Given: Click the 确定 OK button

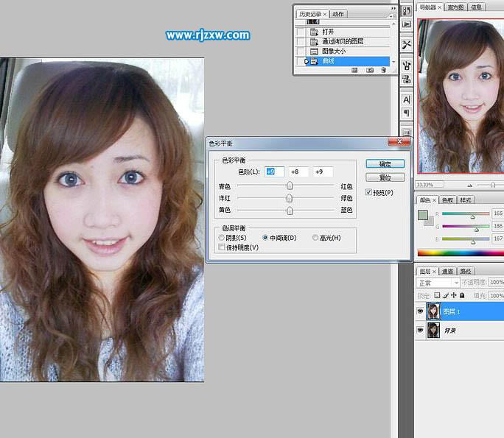Looking at the screenshot, I should click(x=385, y=164).
